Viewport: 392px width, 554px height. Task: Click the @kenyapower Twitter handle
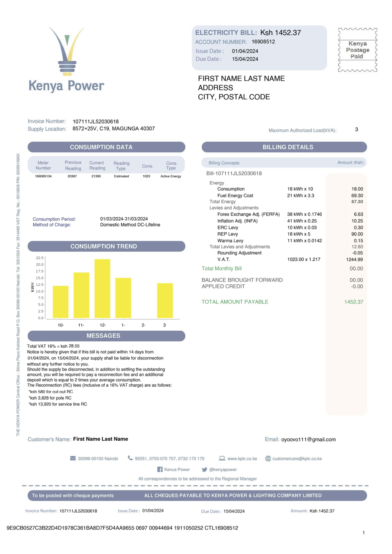223,469
